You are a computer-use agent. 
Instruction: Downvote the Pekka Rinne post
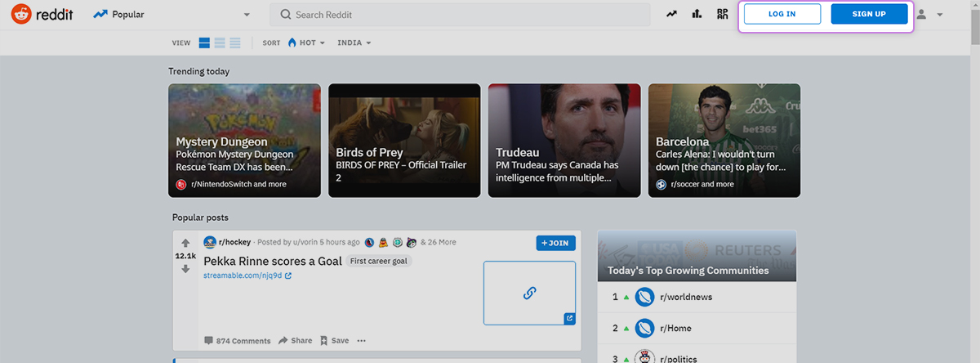[185, 269]
